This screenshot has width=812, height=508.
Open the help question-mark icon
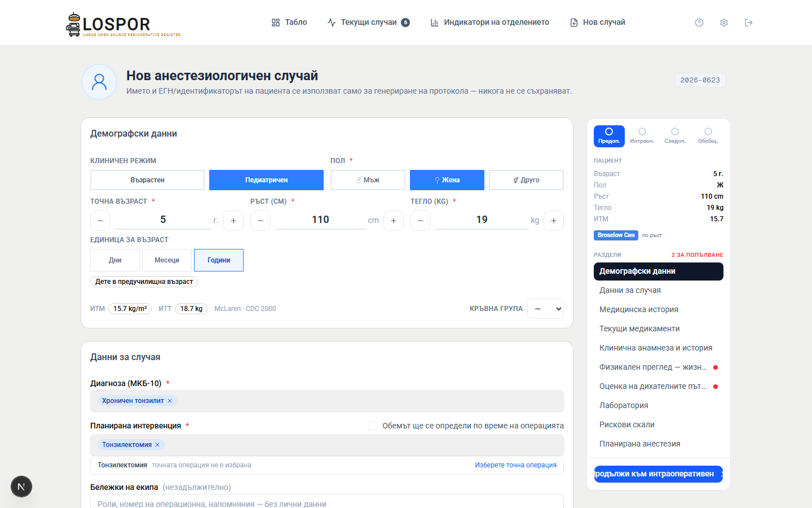point(699,23)
